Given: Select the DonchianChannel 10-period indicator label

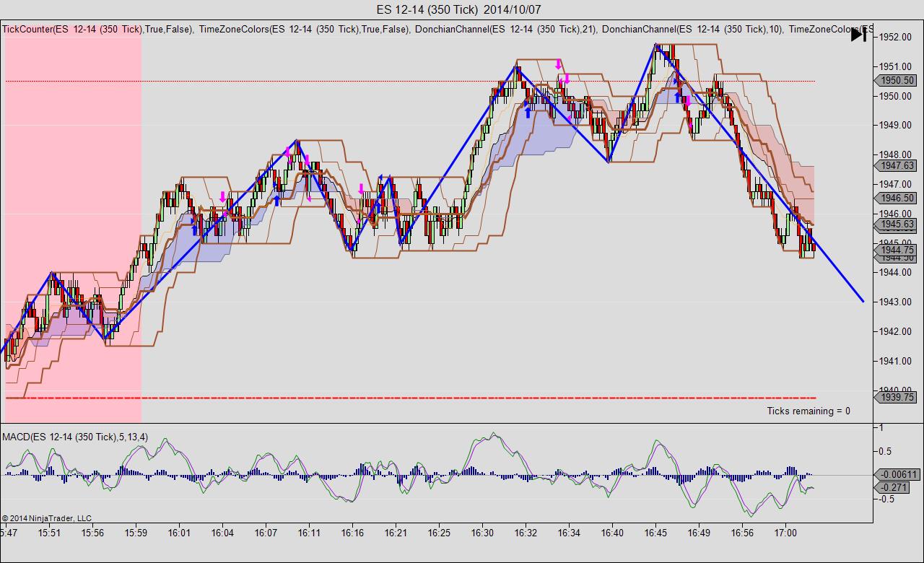Looking at the screenshot, I should (692, 30).
